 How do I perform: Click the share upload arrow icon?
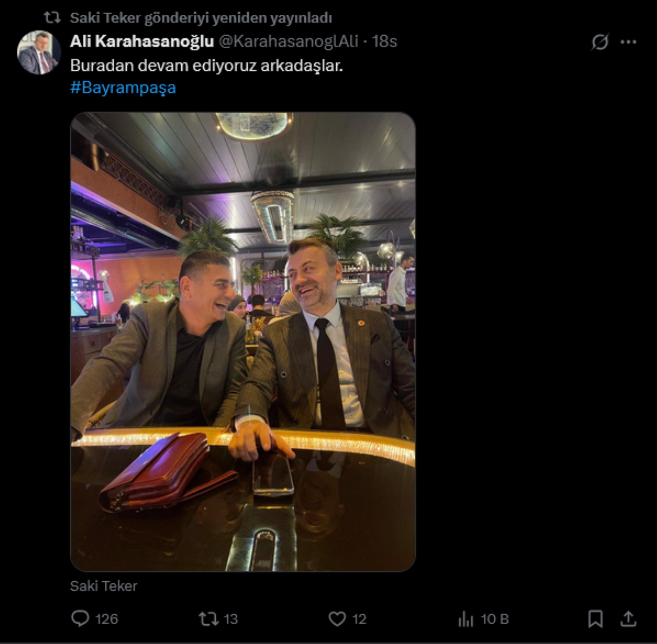coord(628,618)
